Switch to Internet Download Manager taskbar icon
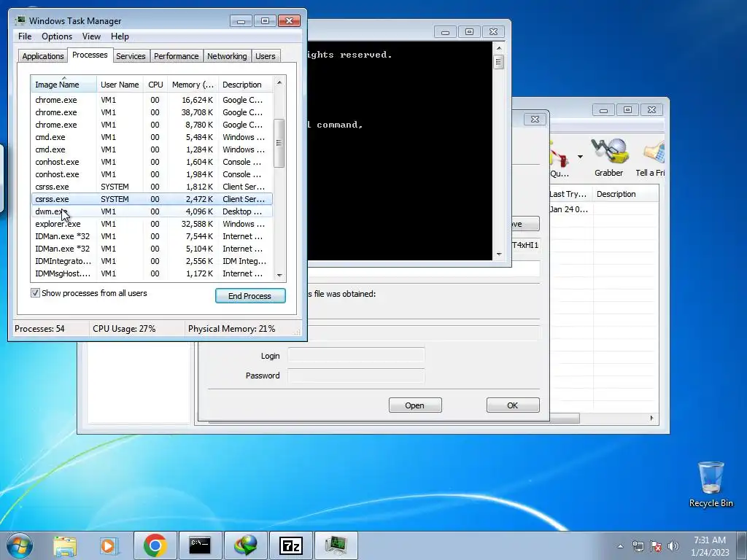Image resolution: width=747 pixels, height=560 pixels. pyautogui.click(x=245, y=545)
